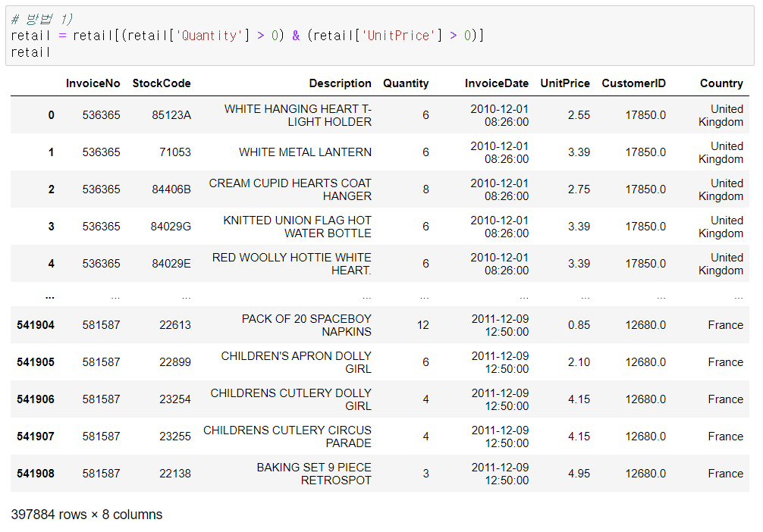Click quantity 3 in row 541908

click(x=425, y=474)
